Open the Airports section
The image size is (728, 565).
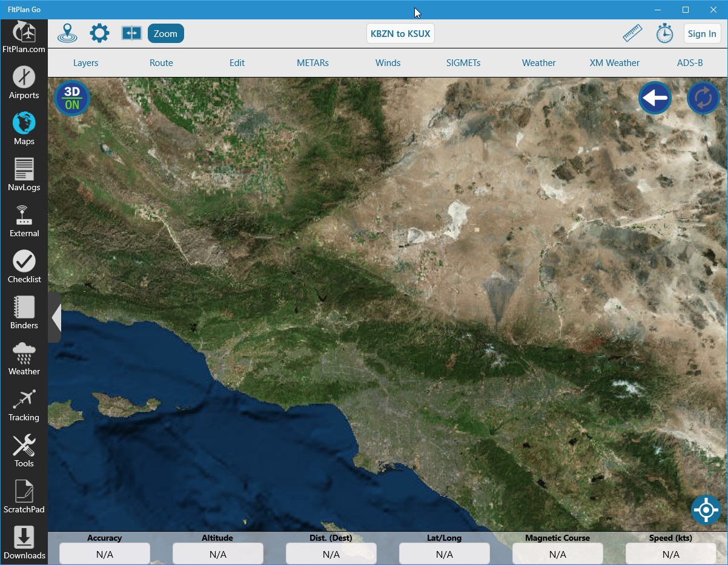pyautogui.click(x=24, y=83)
